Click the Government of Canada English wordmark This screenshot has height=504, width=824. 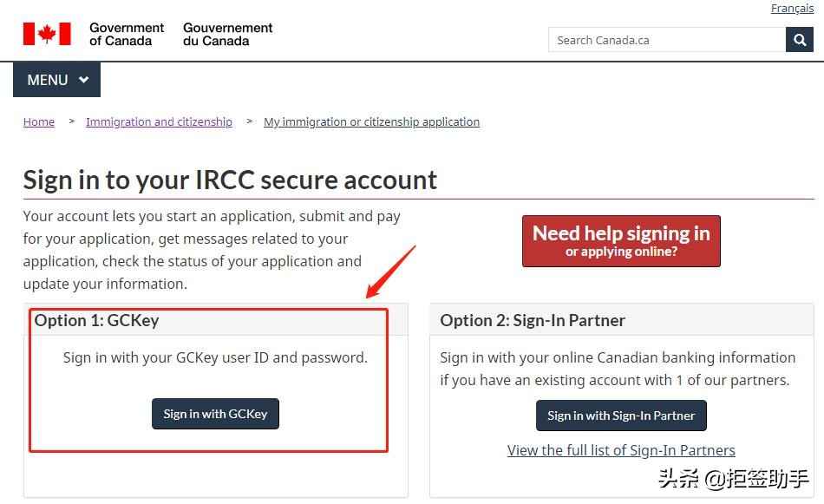tap(127, 34)
